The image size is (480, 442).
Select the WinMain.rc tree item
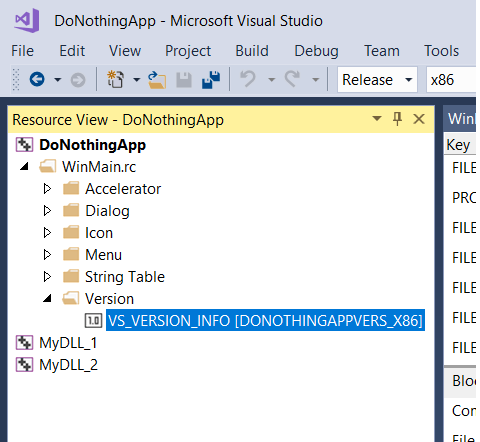coord(99,167)
